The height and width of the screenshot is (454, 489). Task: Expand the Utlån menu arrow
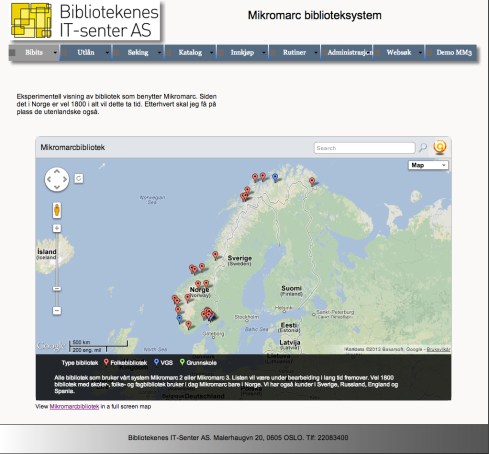[107, 53]
